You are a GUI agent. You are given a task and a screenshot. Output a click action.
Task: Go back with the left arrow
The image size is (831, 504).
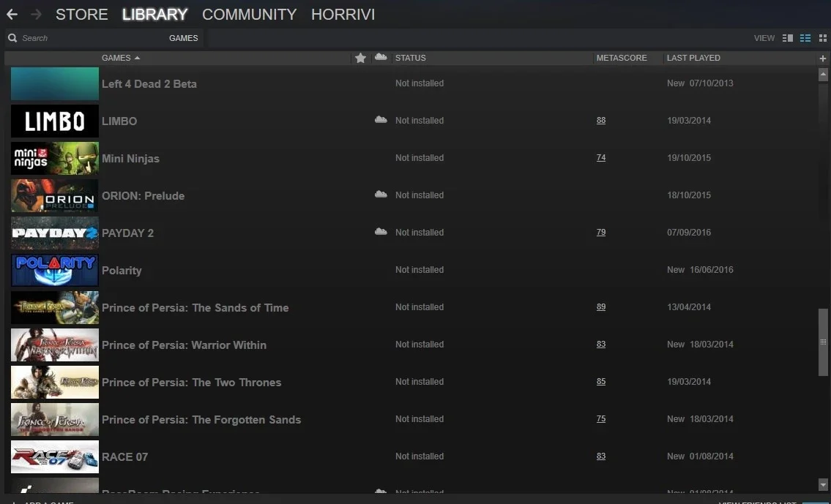point(12,15)
